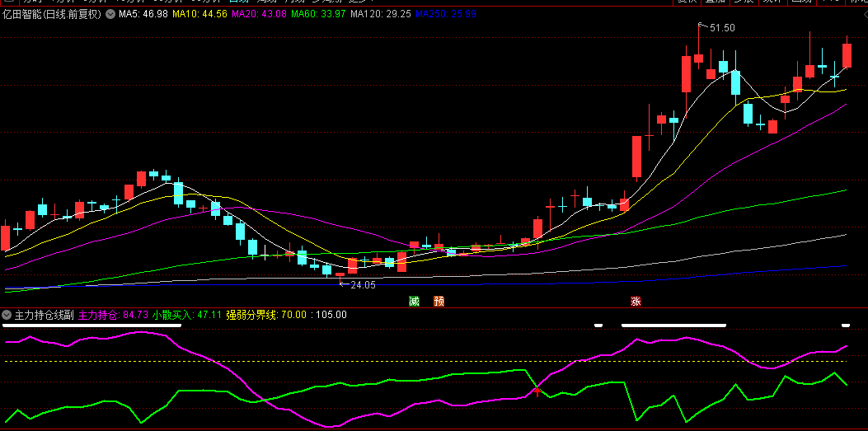The width and height of the screenshot is (868, 431).
Task: Click the 主力持仓: 84.73 value
Action: pos(114,316)
